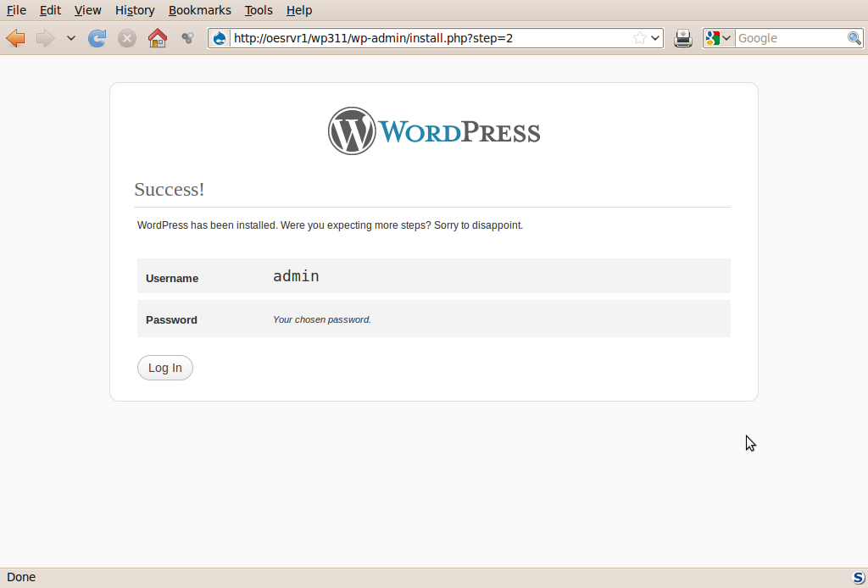Open the Bookmarks menu
The image size is (868, 588).
pyautogui.click(x=199, y=10)
